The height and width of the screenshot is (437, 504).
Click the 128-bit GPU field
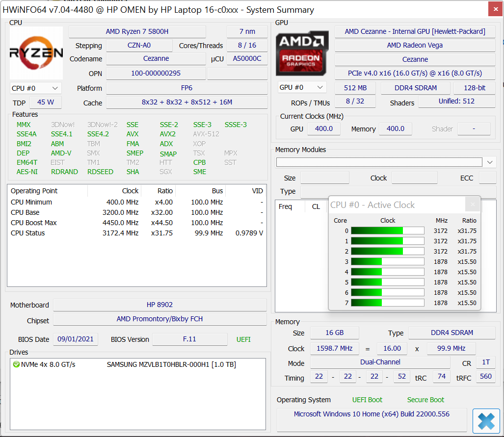pyautogui.click(x=475, y=88)
